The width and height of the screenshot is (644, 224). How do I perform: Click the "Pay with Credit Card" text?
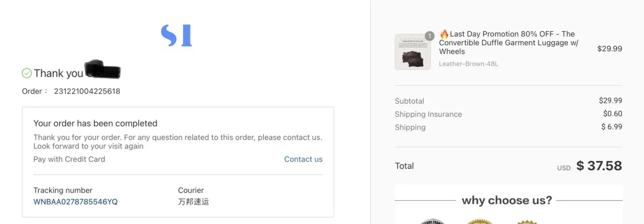pyautogui.click(x=69, y=159)
